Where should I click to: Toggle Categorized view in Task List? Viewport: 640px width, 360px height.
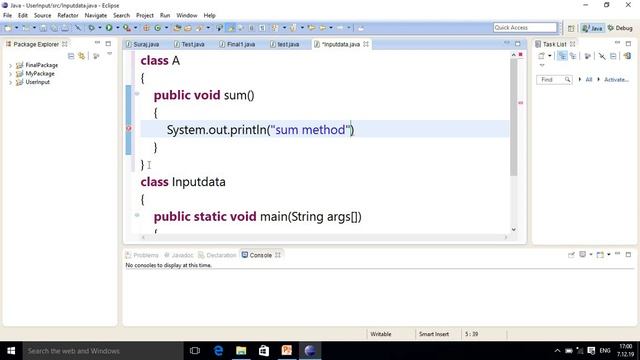(562, 56)
